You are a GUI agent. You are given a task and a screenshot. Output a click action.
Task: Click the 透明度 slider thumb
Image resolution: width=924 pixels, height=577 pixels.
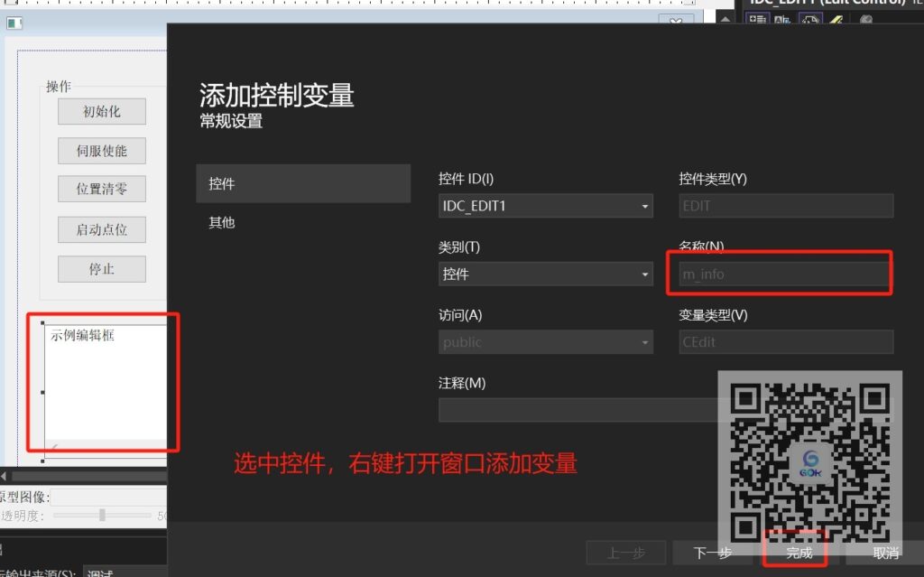click(102, 515)
